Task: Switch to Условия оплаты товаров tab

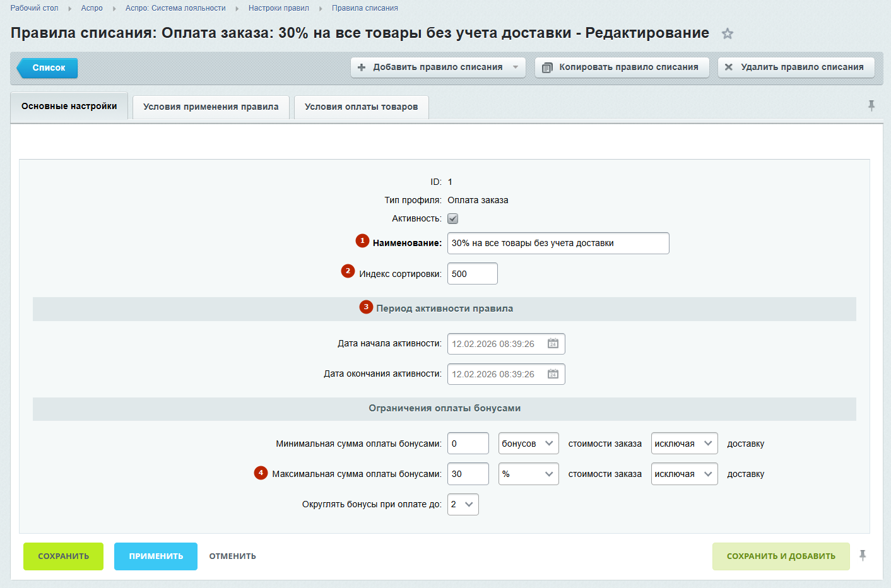Action: (x=361, y=107)
